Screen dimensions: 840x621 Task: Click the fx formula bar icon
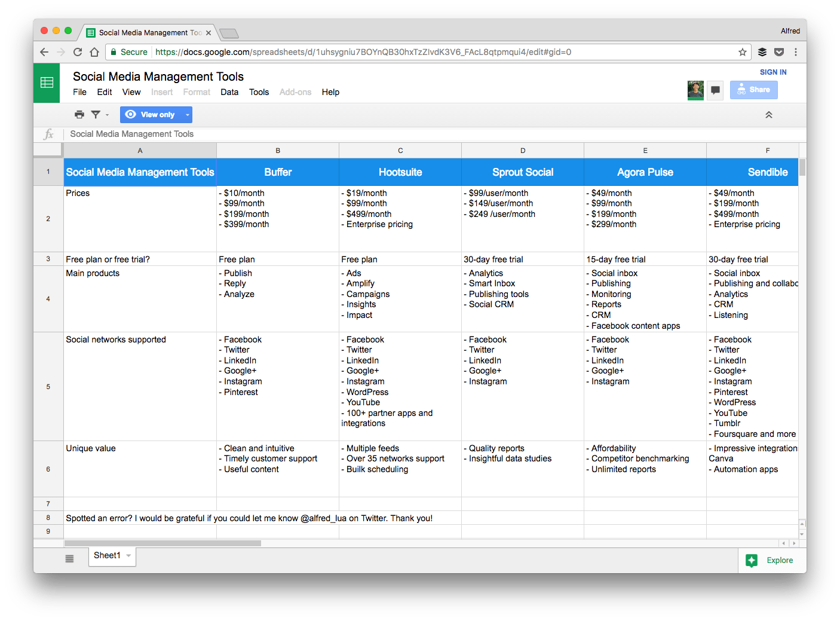(48, 134)
